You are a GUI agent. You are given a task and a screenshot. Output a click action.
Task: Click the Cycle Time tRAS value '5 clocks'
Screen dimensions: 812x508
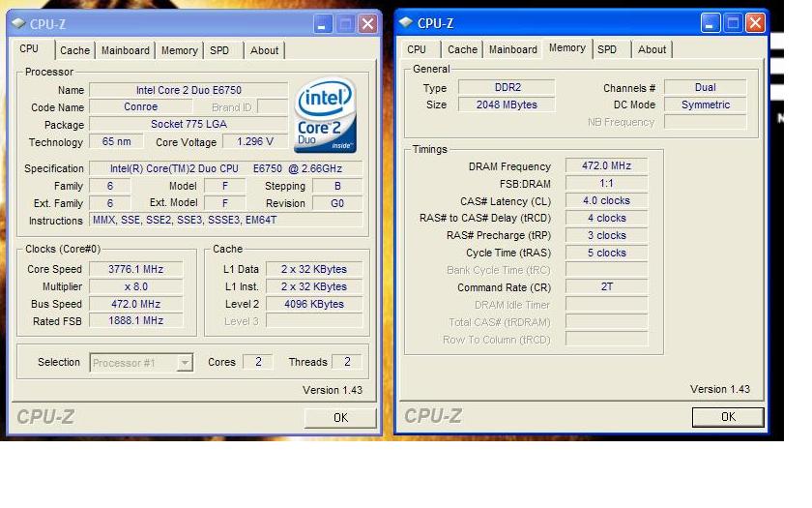tap(606, 253)
